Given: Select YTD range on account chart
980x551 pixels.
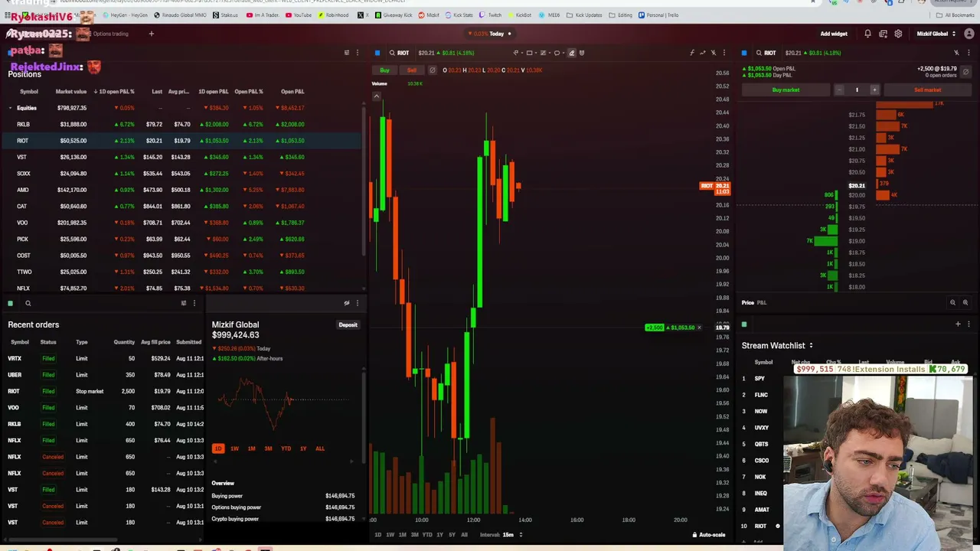Looking at the screenshot, I should [x=286, y=448].
